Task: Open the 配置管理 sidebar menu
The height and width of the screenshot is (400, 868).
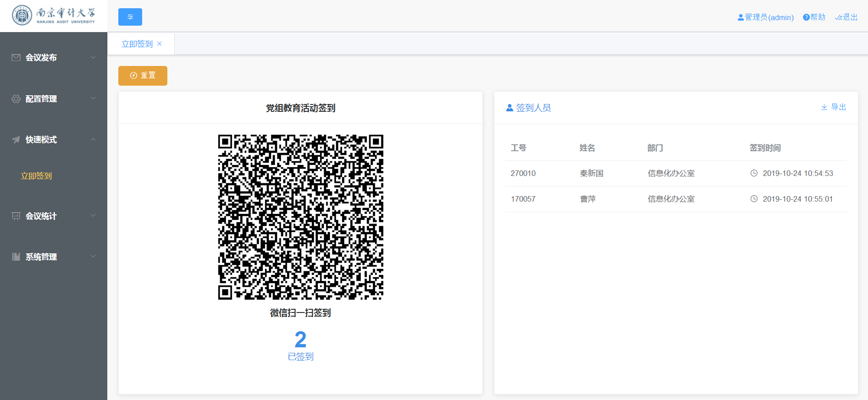Action: click(54, 99)
